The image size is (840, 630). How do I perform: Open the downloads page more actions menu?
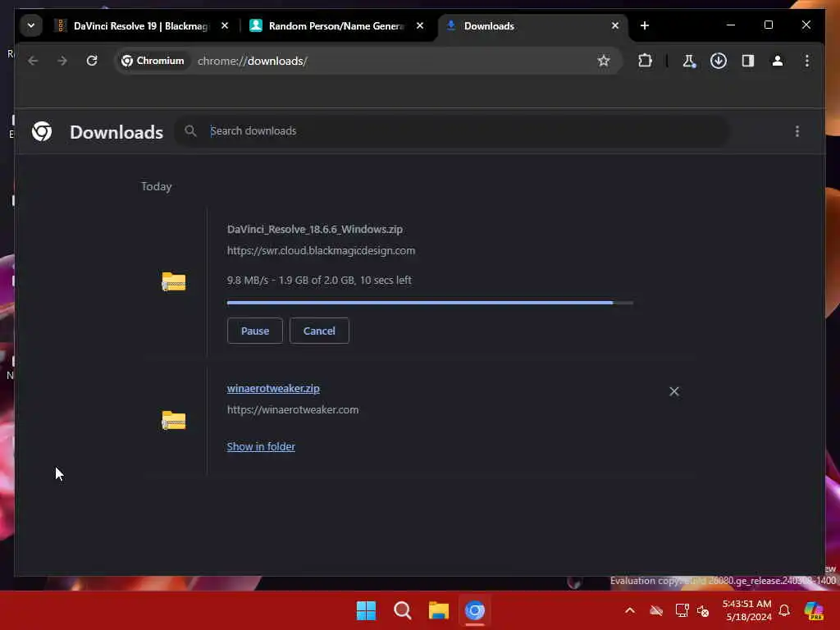tap(797, 131)
